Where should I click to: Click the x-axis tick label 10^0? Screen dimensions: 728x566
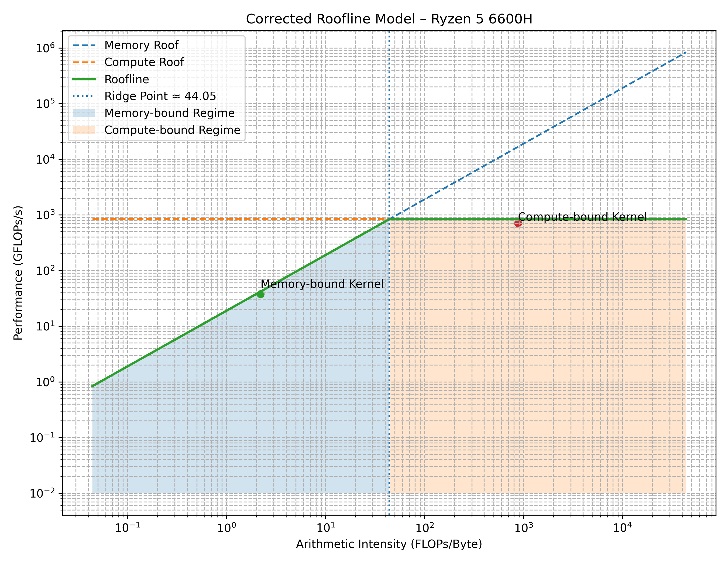[227, 528]
